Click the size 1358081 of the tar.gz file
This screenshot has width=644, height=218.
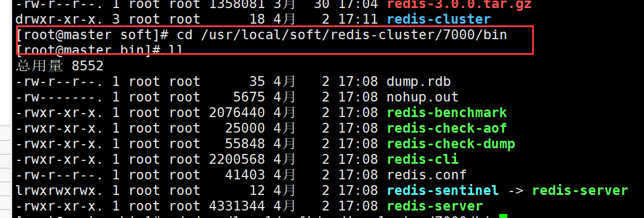[x=237, y=5]
